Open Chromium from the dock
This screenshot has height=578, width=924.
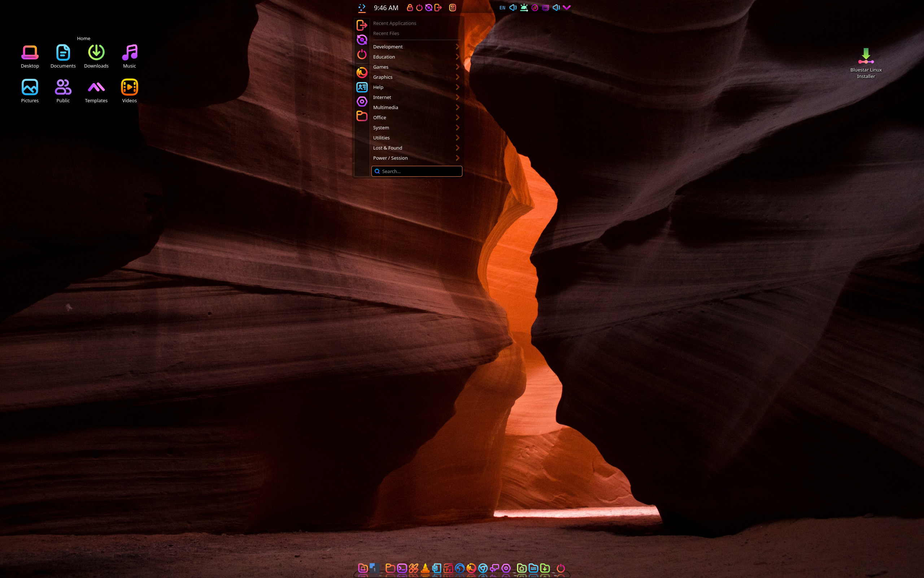(483, 569)
